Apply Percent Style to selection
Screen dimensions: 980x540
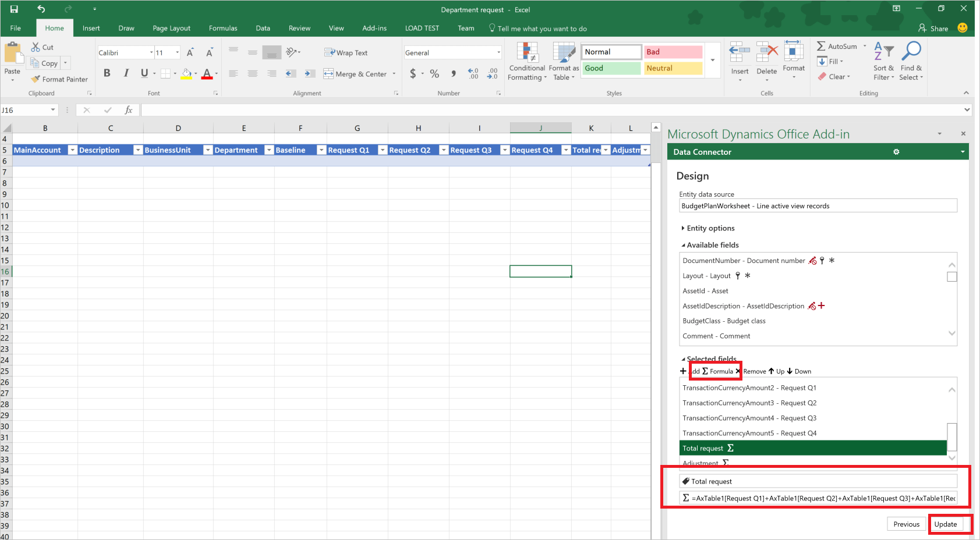point(434,74)
